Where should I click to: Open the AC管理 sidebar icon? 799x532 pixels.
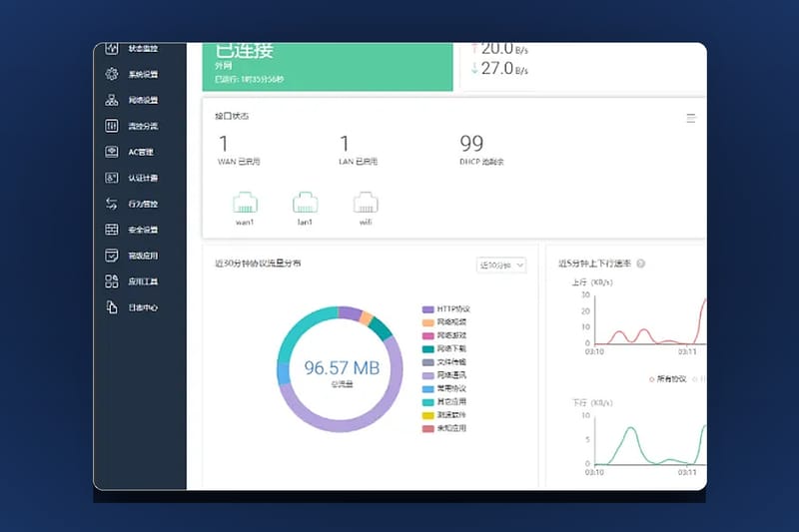tap(112, 152)
